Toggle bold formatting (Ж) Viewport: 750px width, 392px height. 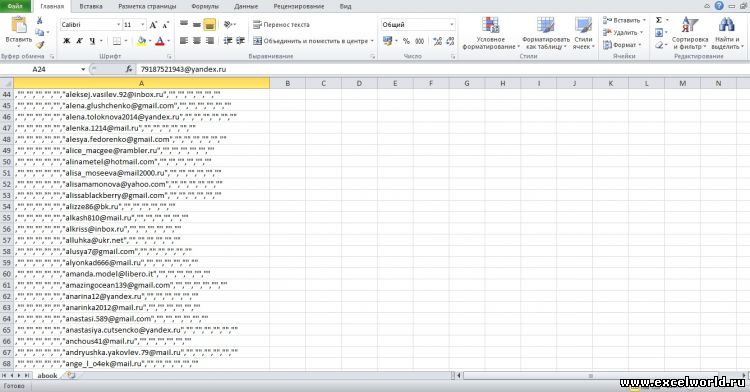(x=66, y=41)
